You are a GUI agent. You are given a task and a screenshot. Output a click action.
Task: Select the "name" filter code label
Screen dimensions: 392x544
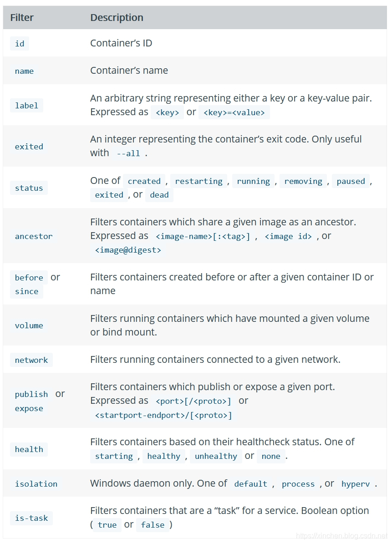click(x=24, y=71)
